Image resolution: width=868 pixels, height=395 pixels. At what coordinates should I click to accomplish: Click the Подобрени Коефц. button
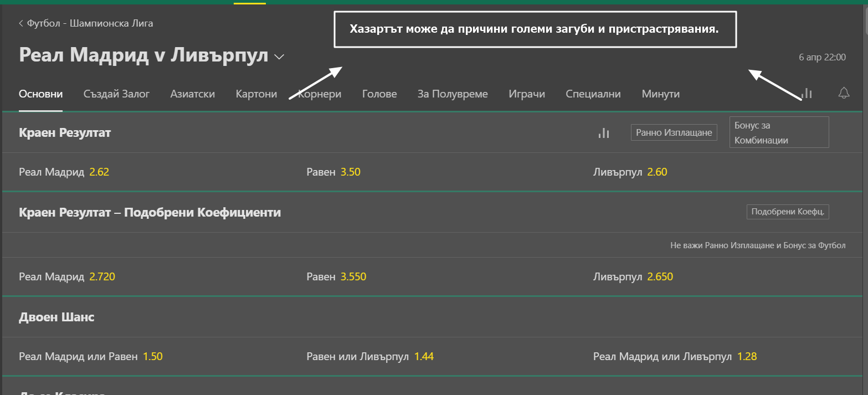point(788,212)
